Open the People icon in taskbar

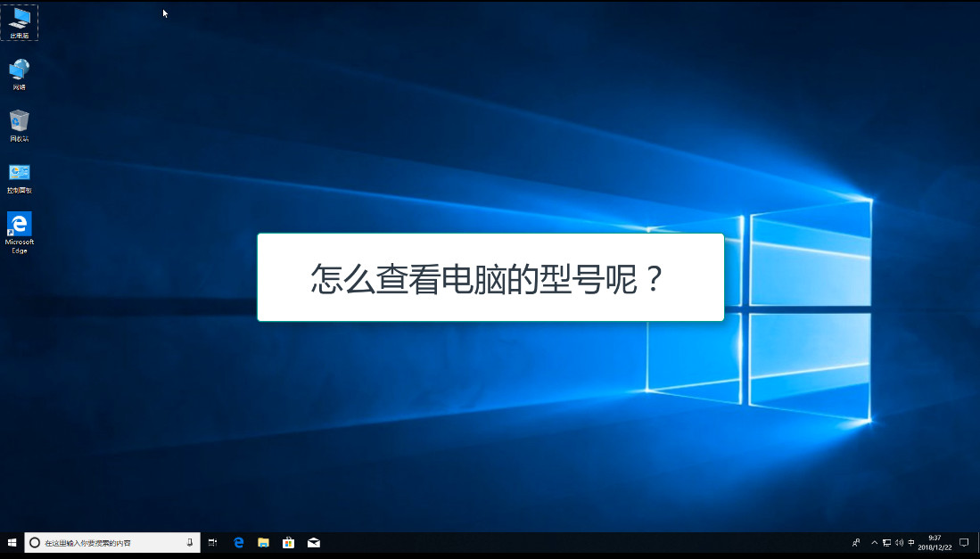(x=856, y=542)
